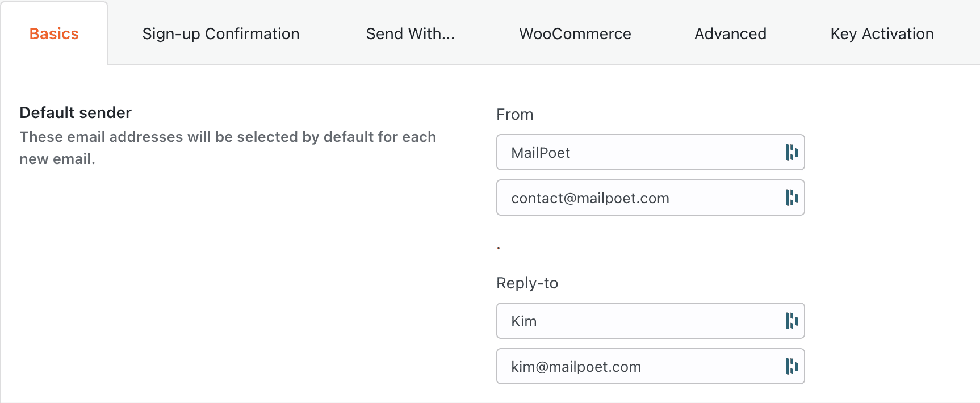The height and width of the screenshot is (403, 980).
Task: Click the autofill icon in kim@mailpoet.com field
Action: click(791, 366)
